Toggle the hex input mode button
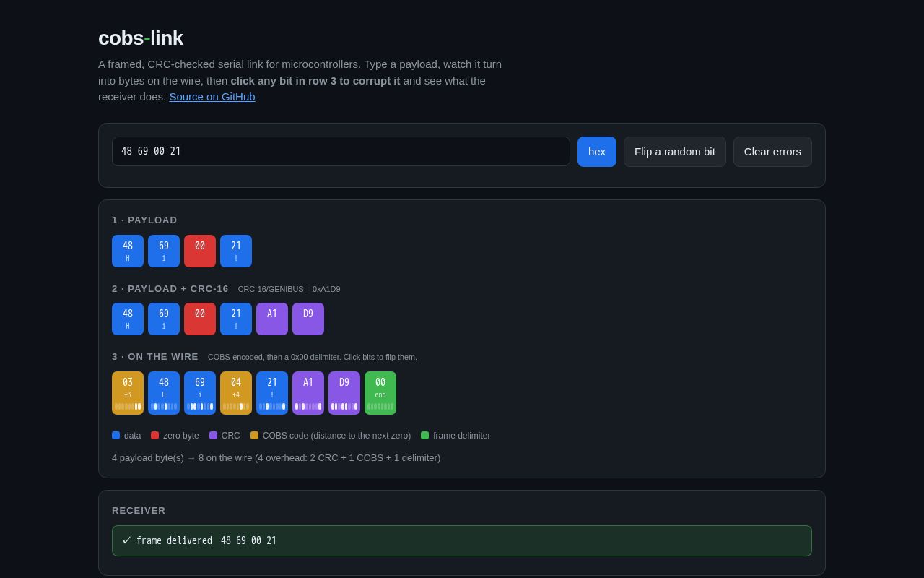The image size is (924, 578). 596,152
